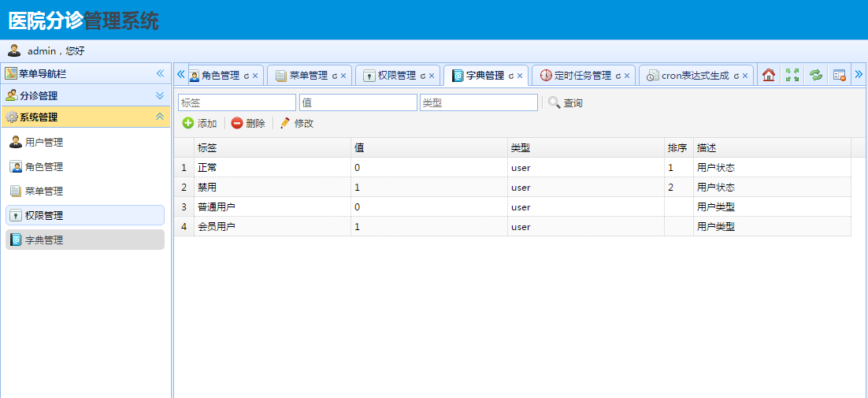The height and width of the screenshot is (398, 868).
Task: Open the cron表达式生成 tab
Action: 696,76
